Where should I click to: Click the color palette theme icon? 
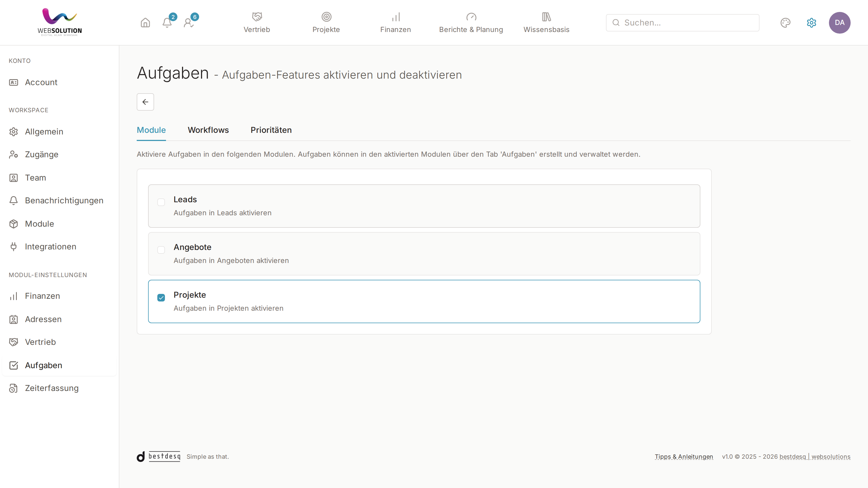(x=786, y=23)
